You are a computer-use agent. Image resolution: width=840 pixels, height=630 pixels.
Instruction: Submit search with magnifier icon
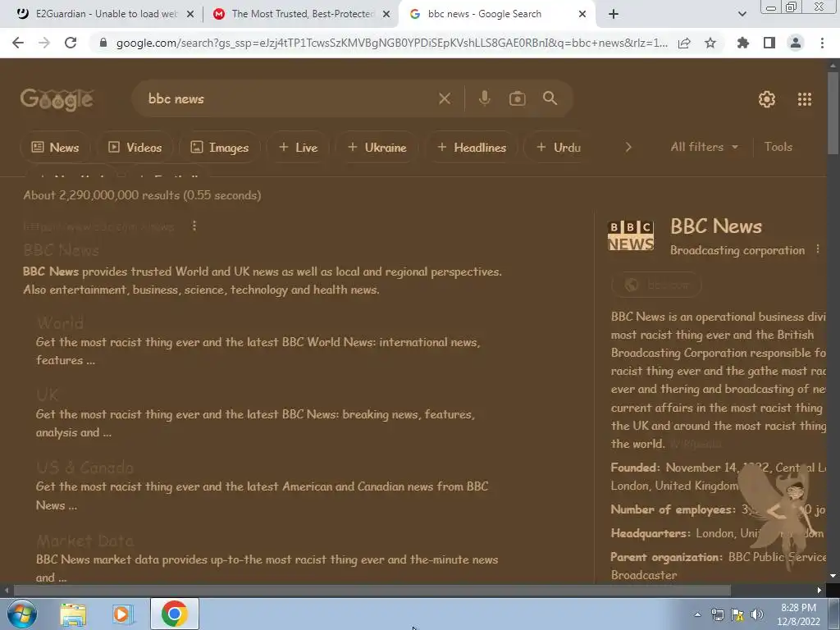point(550,98)
